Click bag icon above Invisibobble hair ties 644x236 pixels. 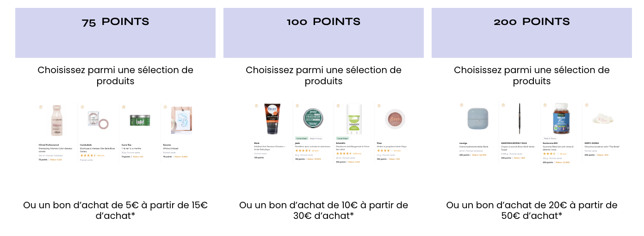click(x=82, y=107)
